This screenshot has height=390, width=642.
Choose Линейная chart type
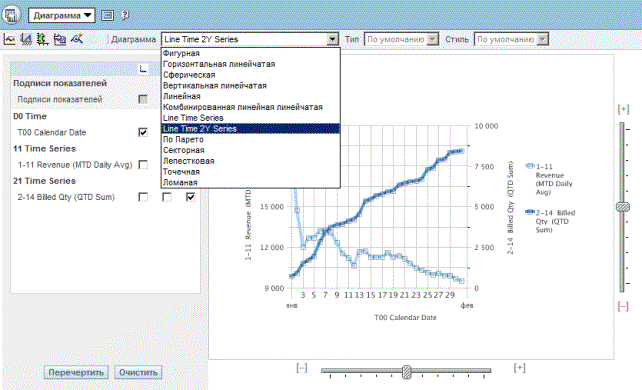pos(250,96)
